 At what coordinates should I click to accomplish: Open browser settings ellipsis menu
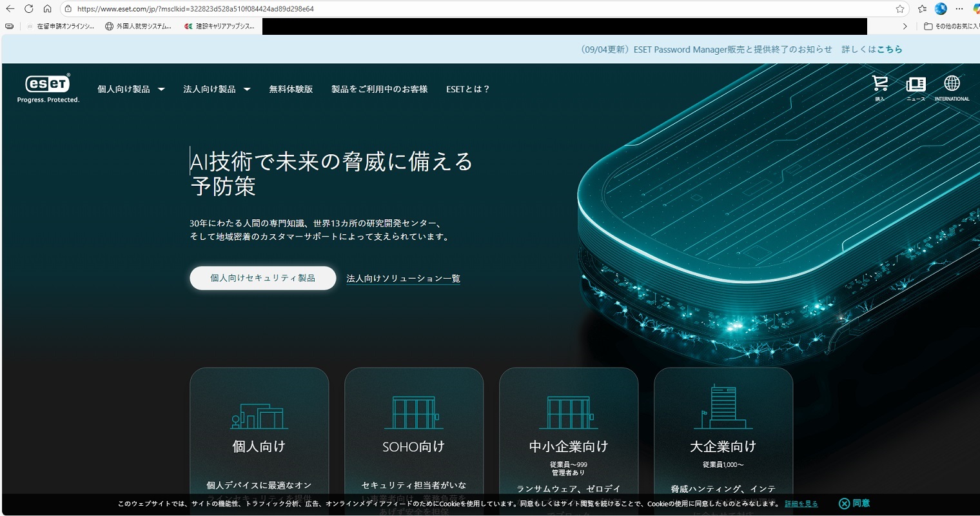[x=959, y=9]
